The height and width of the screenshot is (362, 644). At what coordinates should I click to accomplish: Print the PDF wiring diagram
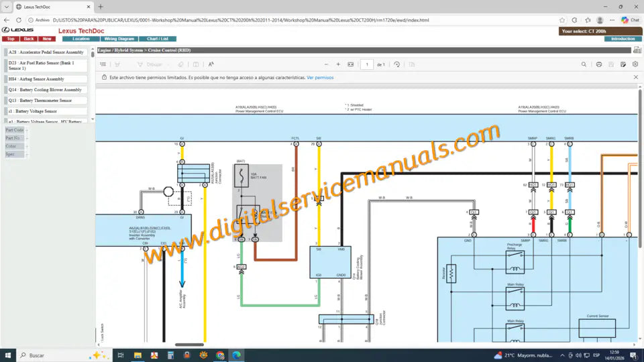coord(599,64)
